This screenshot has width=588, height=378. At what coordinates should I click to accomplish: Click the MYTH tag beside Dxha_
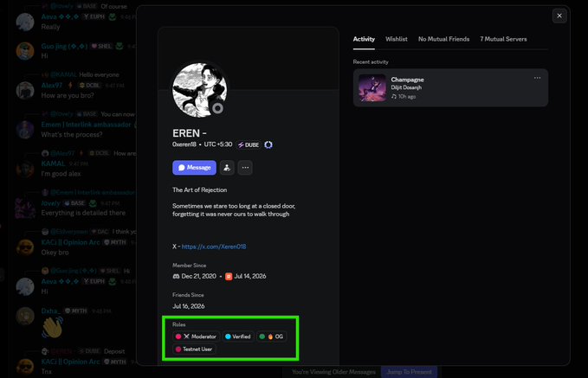[x=76, y=311]
